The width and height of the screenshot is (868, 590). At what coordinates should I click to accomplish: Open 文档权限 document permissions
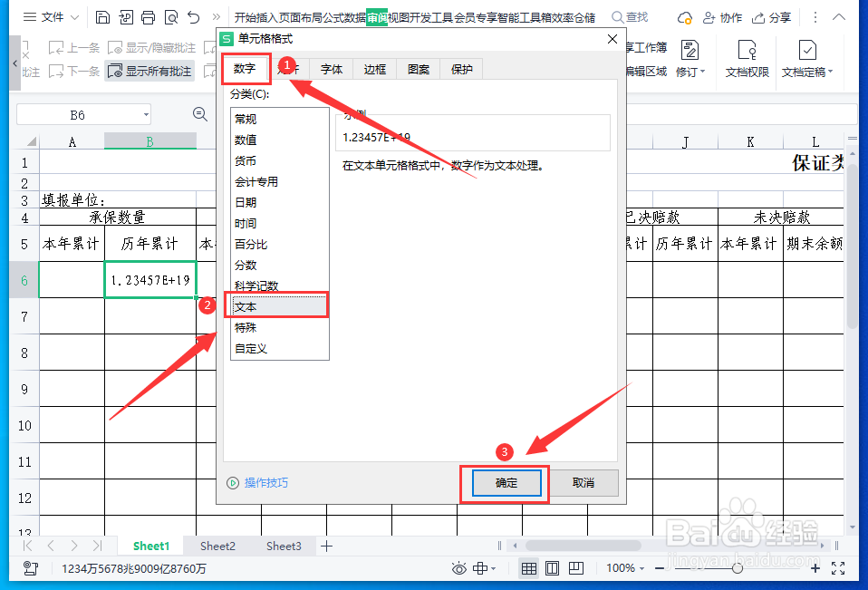click(748, 57)
